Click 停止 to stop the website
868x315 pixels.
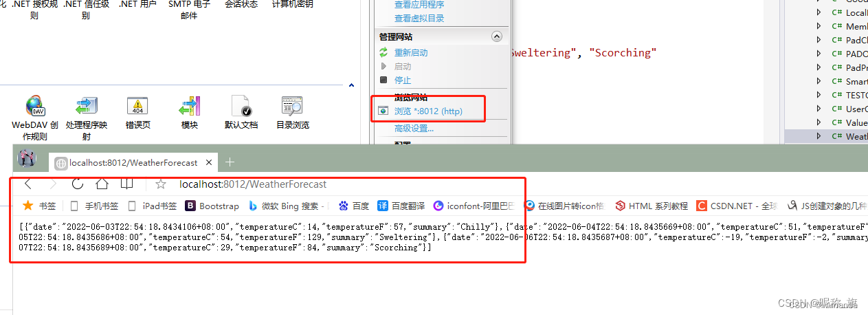pyautogui.click(x=403, y=80)
